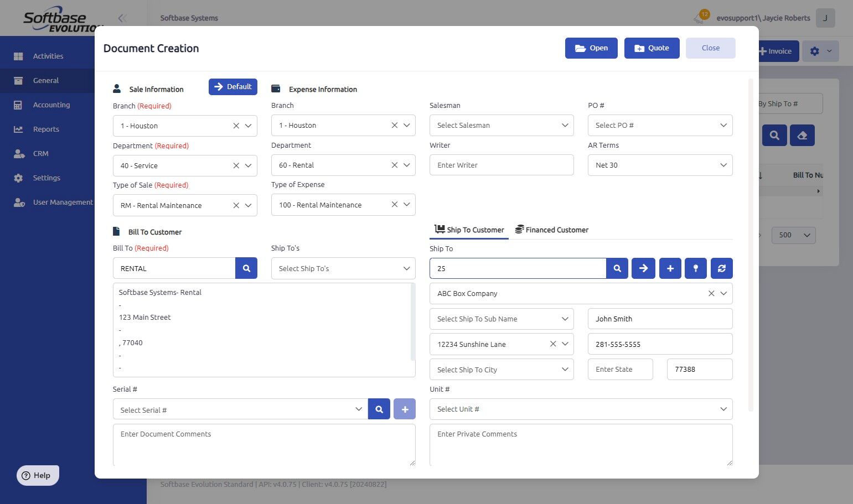This screenshot has height=504, width=853.
Task: Click the Ship To refresh icon
Action: (x=722, y=268)
